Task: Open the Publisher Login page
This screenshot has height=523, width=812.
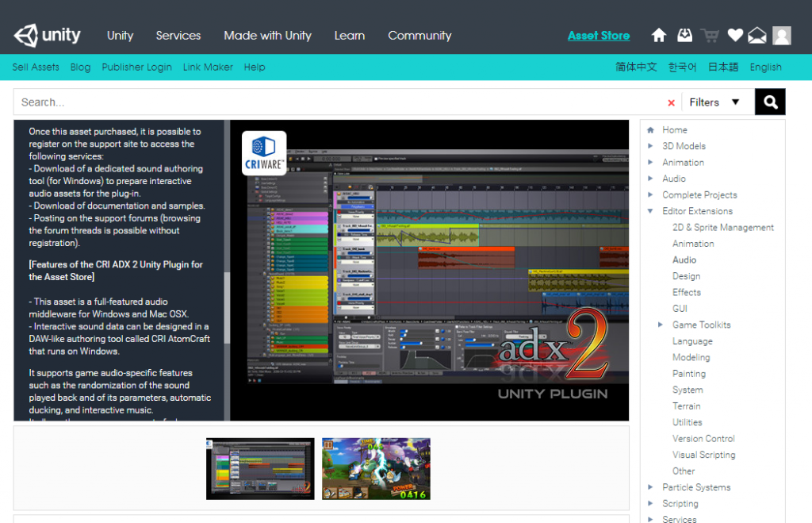Action: click(136, 67)
